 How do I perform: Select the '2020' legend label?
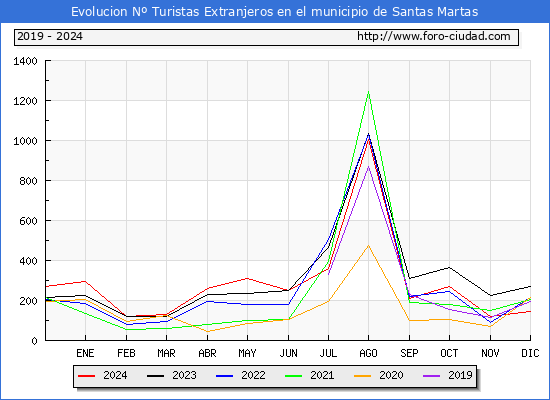tap(391, 375)
